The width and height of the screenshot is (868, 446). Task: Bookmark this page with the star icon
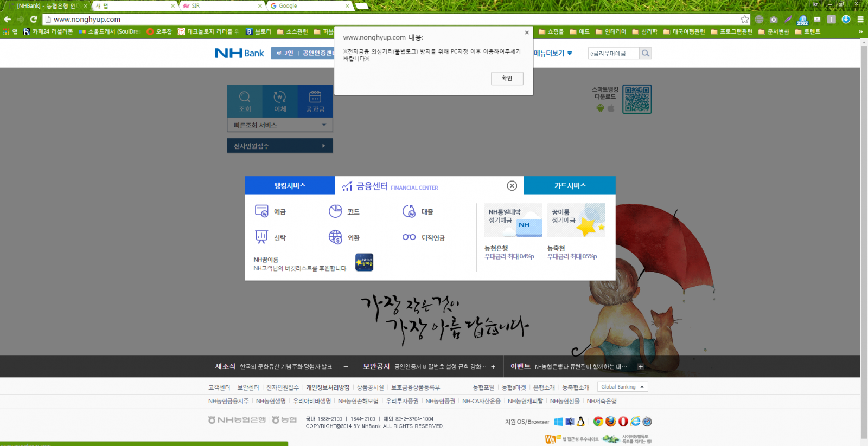pyautogui.click(x=745, y=19)
